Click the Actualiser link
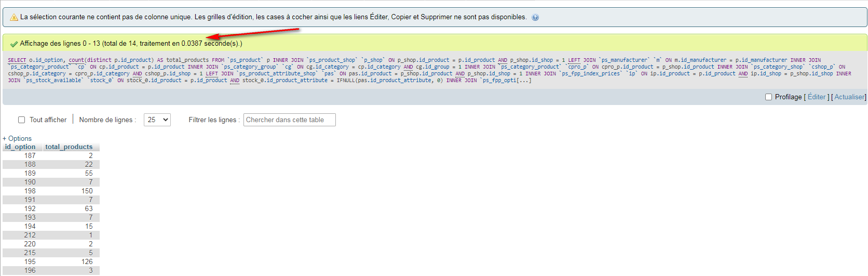Image resolution: width=868 pixels, height=276 pixels. (x=849, y=97)
